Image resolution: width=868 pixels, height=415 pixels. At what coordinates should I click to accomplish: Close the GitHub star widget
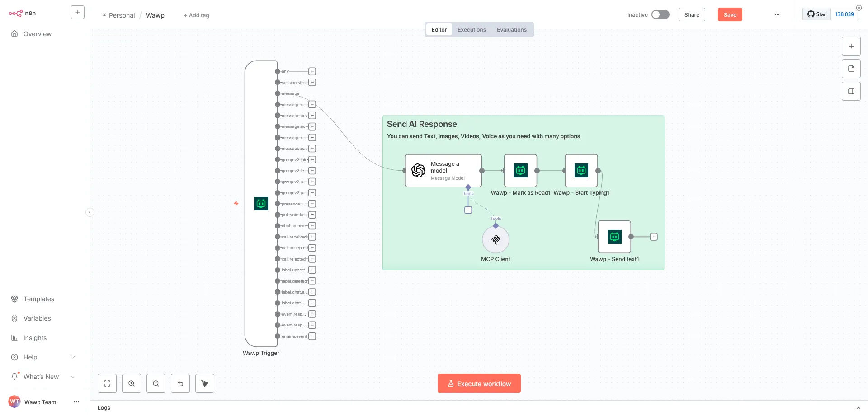click(x=859, y=8)
